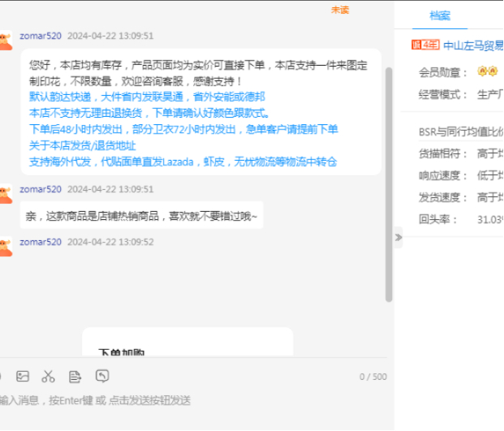504x431 pixels.
Task: Click the orange 诚4年 badge
Action: [425, 45]
